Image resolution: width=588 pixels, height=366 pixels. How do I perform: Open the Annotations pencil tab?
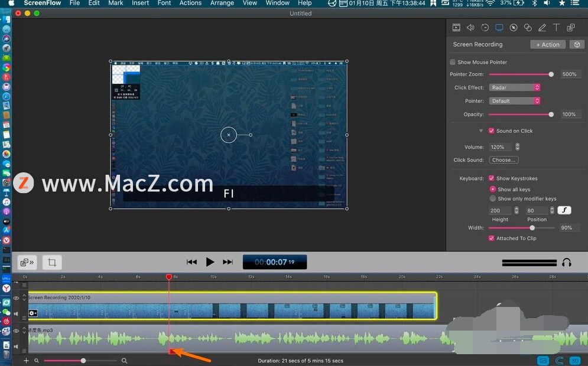542,27
